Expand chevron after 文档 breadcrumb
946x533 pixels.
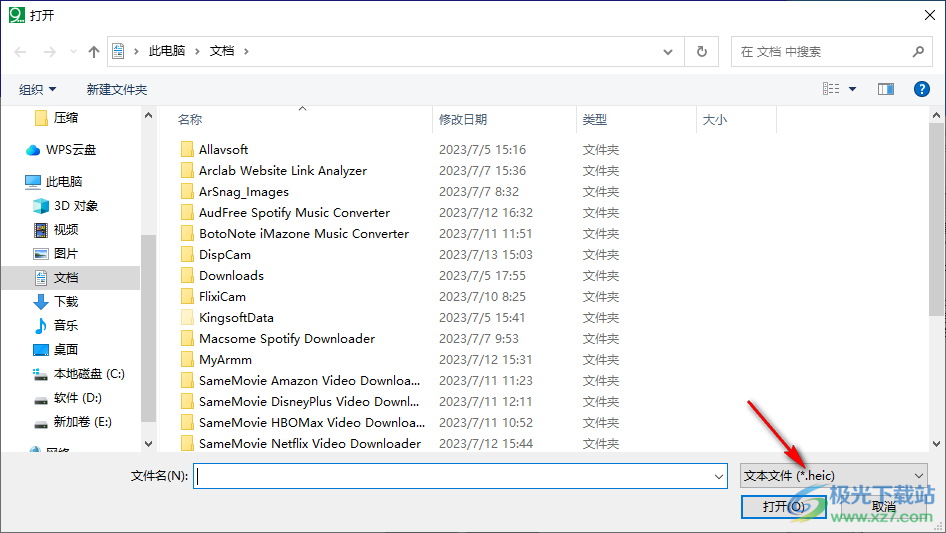(x=246, y=51)
